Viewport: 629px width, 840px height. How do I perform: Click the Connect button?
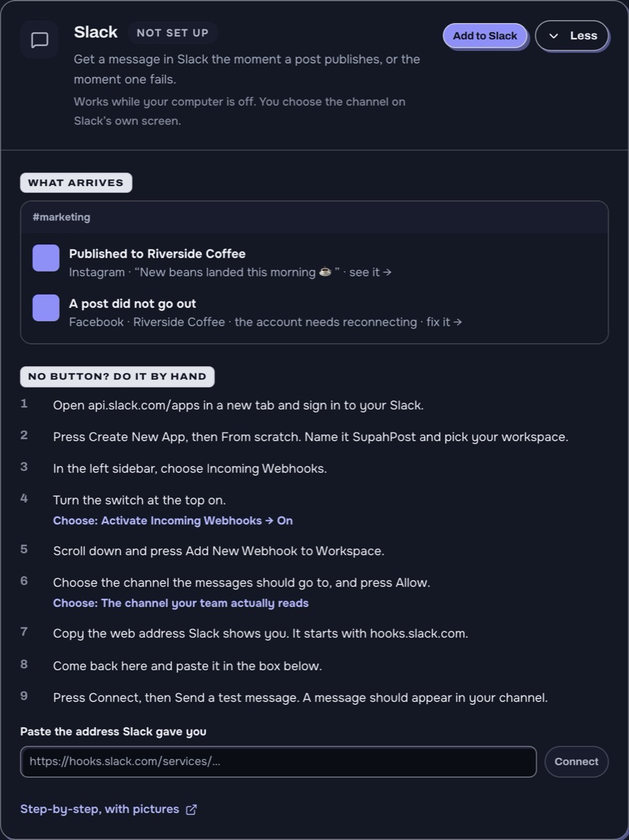[x=576, y=762]
